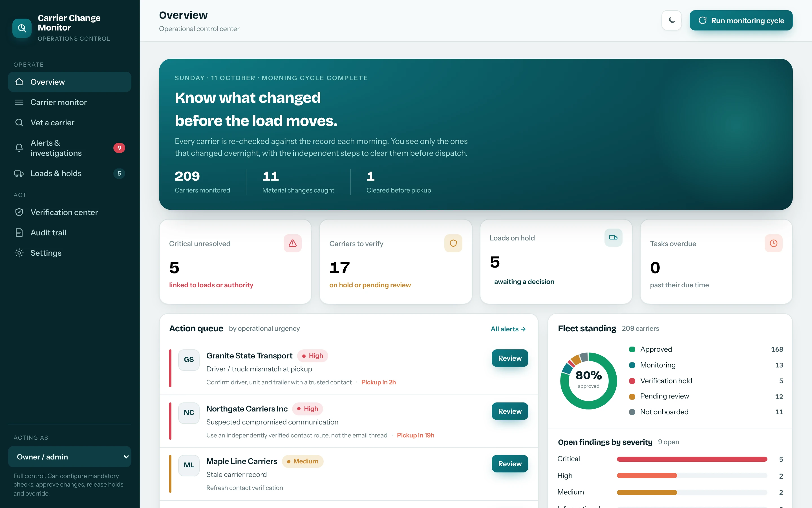Click the shield icon on Carriers to verify card
Image resolution: width=812 pixels, height=508 pixels.
453,243
